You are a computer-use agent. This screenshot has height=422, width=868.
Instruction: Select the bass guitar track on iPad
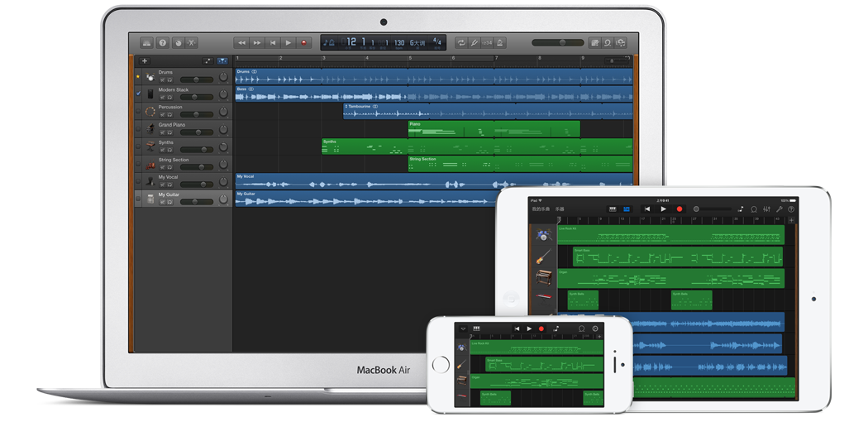point(543,257)
